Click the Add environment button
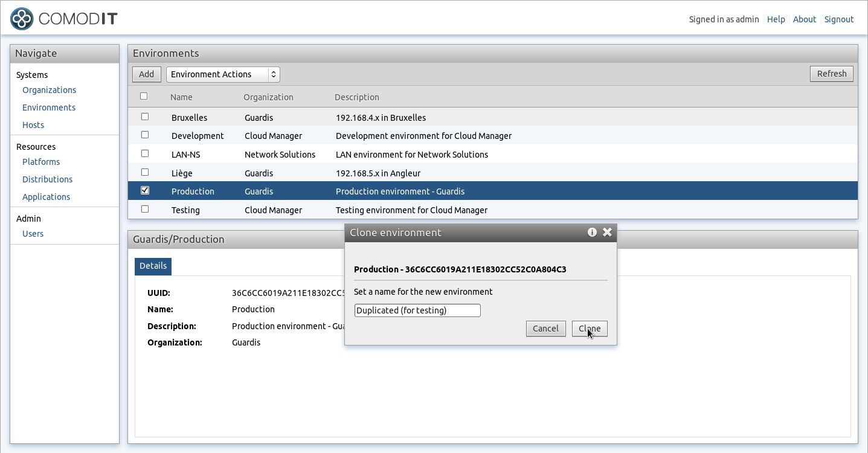This screenshot has height=453, width=868. 147,74
